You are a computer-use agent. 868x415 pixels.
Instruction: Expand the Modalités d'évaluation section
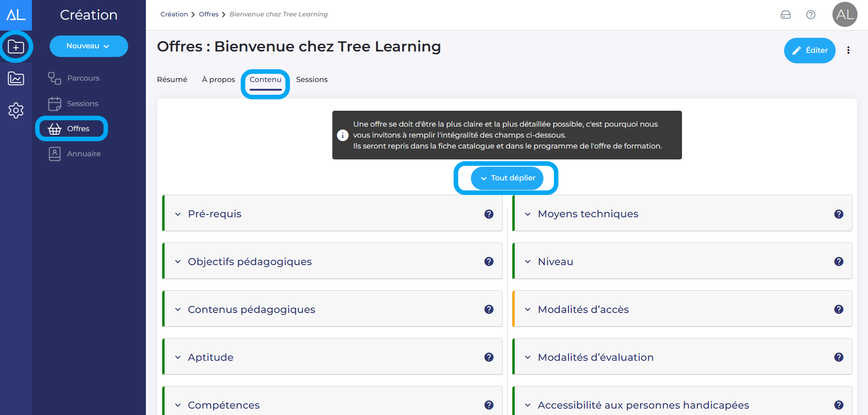pos(595,357)
